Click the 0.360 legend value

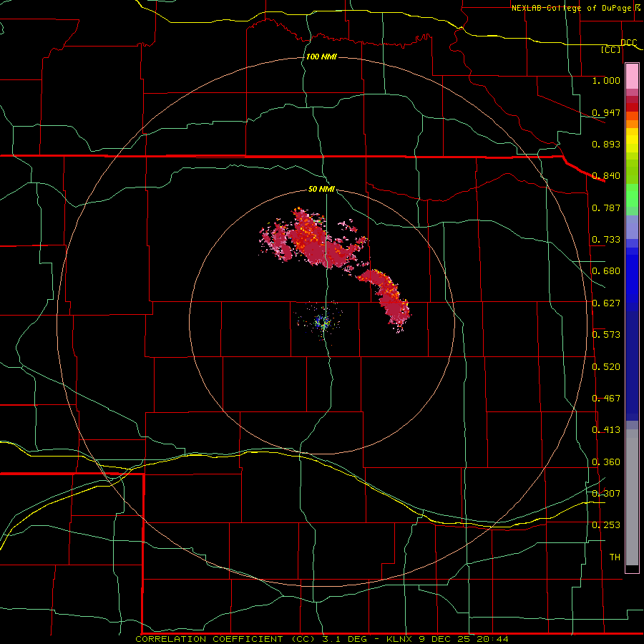coord(606,462)
